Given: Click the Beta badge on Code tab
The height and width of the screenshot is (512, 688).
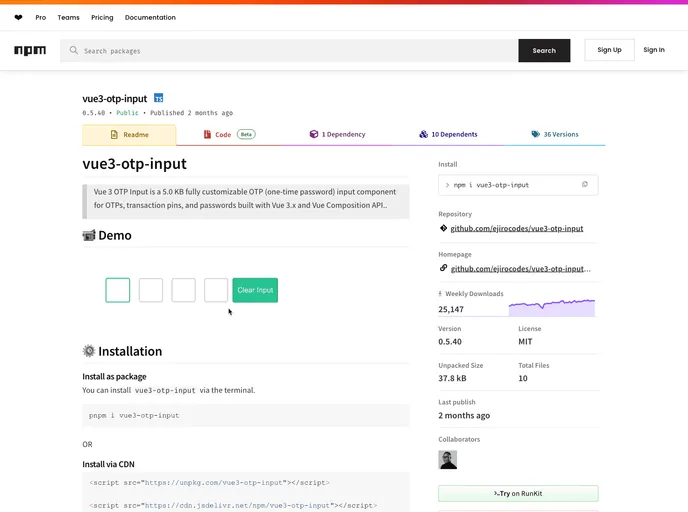Looking at the screenshot, I should 246,134.
